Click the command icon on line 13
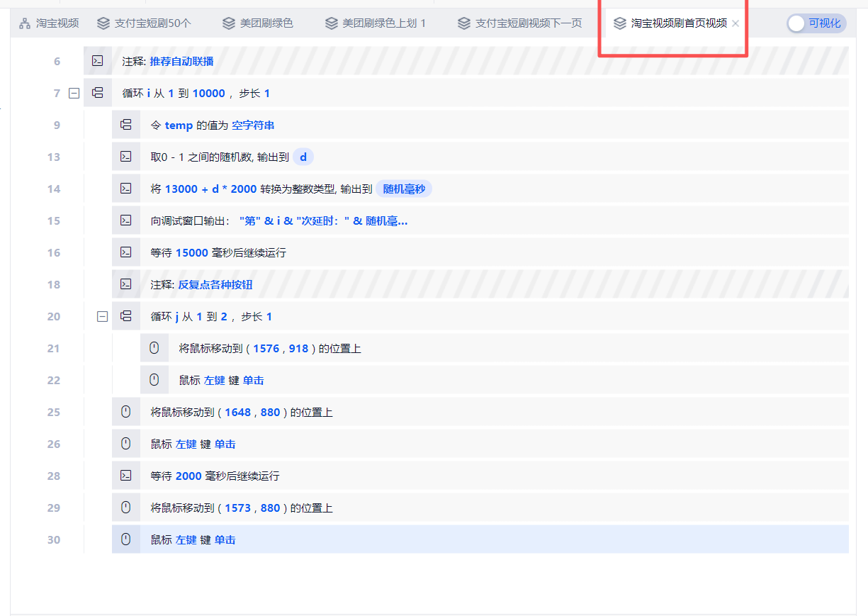868x616 pixels. tap(126, 157)
